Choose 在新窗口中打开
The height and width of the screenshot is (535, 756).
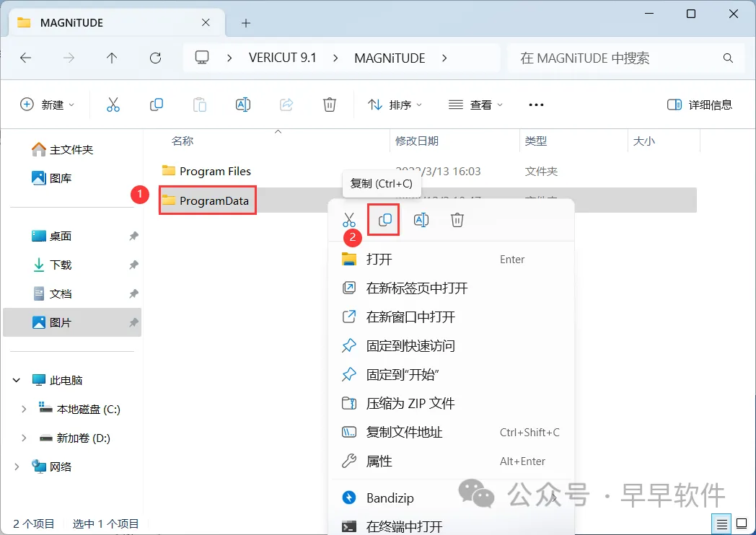click(452, 317)
